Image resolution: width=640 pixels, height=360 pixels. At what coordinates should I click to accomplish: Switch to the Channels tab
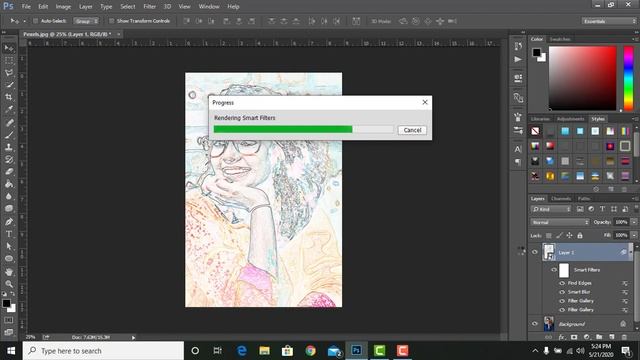[x=560, y=199]
